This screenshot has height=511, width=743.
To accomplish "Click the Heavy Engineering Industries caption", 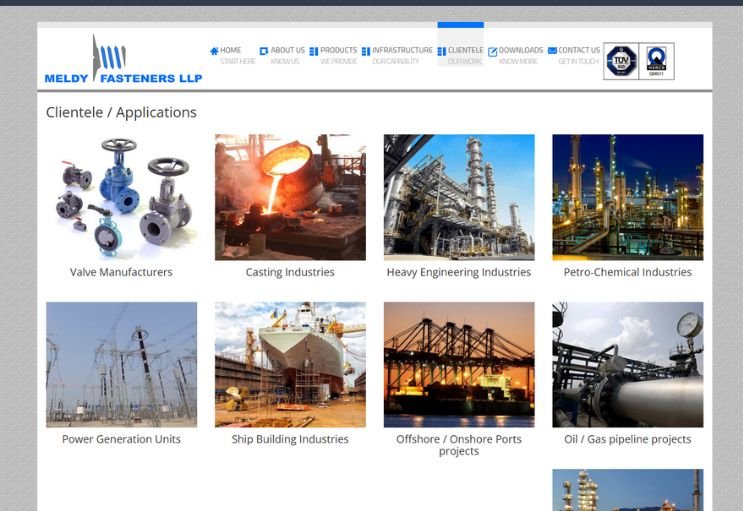I will click(x=459, y=272).
